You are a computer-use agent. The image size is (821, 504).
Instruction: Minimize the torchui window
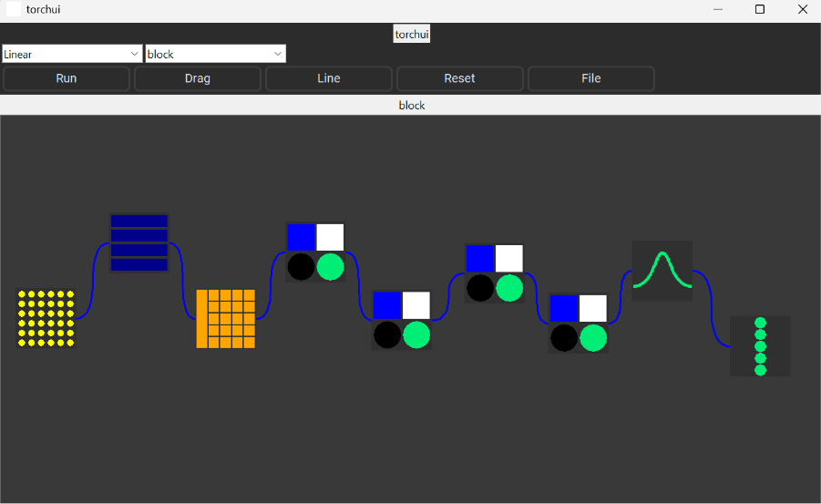718,9
